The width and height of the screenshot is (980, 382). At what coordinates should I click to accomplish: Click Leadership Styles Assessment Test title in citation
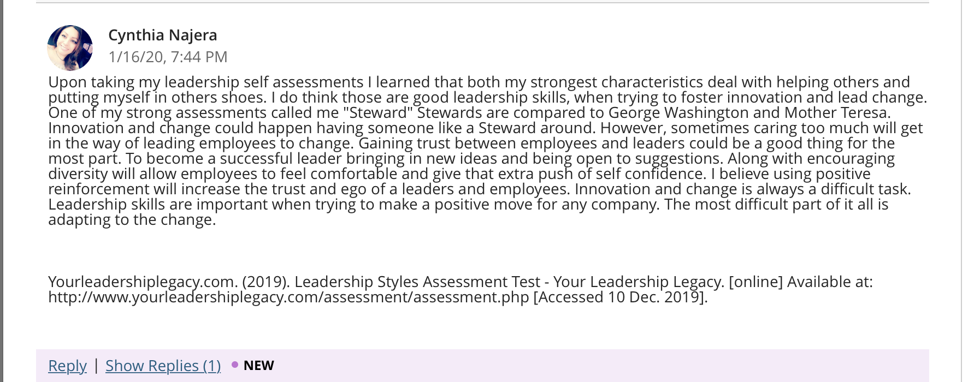click(x=417, y=282)
